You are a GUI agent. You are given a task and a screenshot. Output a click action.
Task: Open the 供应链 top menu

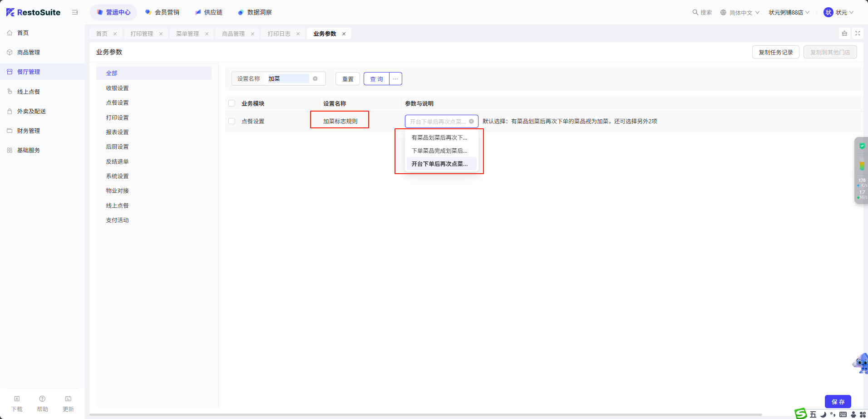pos(209,12)
